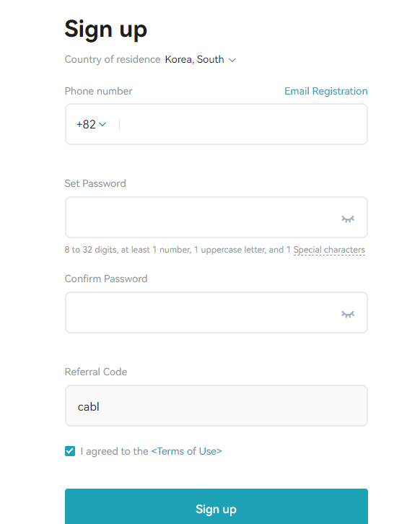
Task: Uncheck the Terms of Use agreement checkbox
Action: point(70,451)
